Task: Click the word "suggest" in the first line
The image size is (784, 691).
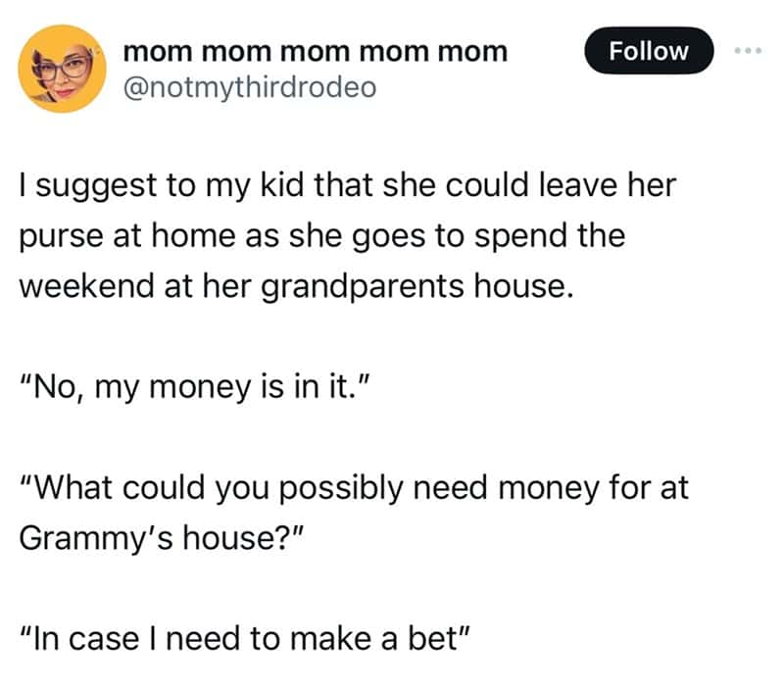Action: coord(96,187)
